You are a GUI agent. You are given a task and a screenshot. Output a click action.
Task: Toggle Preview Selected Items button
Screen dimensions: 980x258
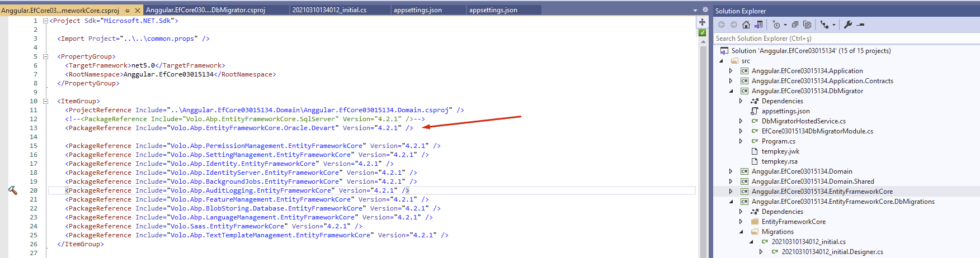[860, 25]
